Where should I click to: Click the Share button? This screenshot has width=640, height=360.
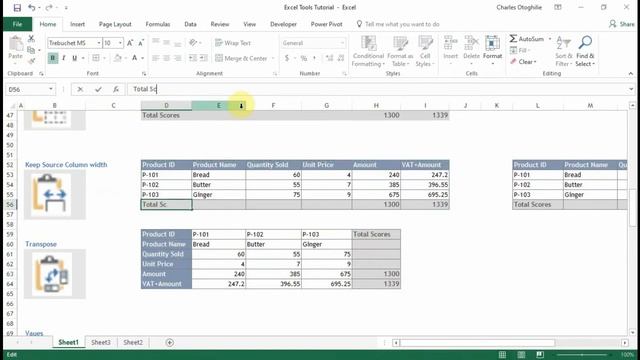[x=622, y=24]
